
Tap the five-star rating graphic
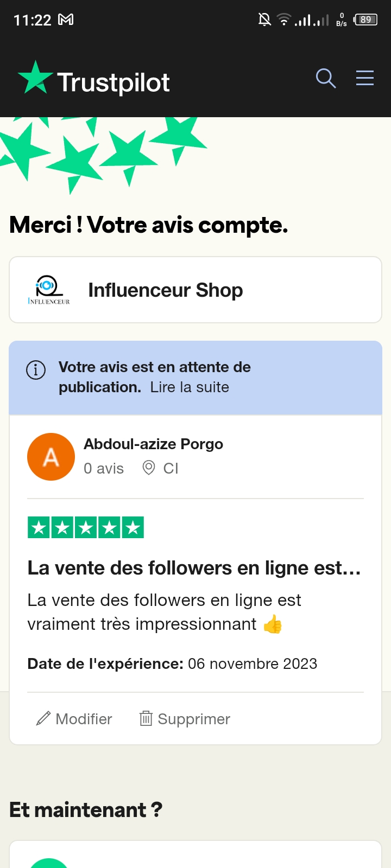86,527
